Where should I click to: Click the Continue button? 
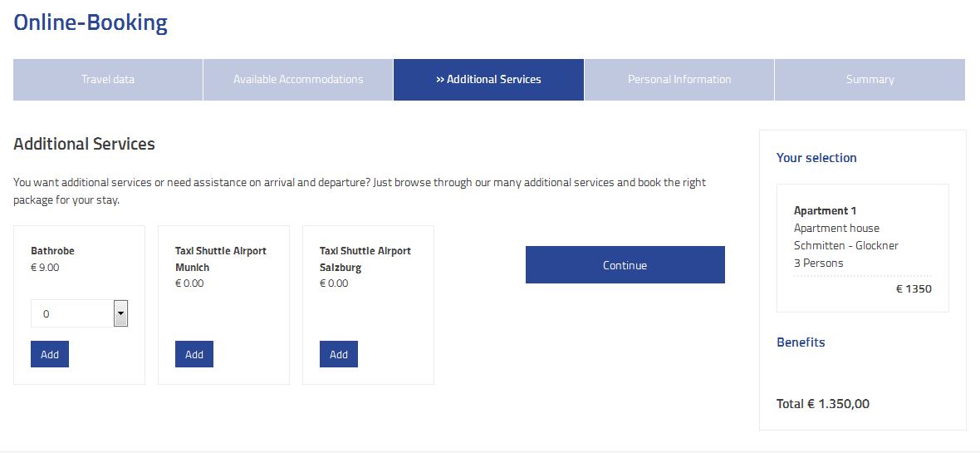point(625,264)
